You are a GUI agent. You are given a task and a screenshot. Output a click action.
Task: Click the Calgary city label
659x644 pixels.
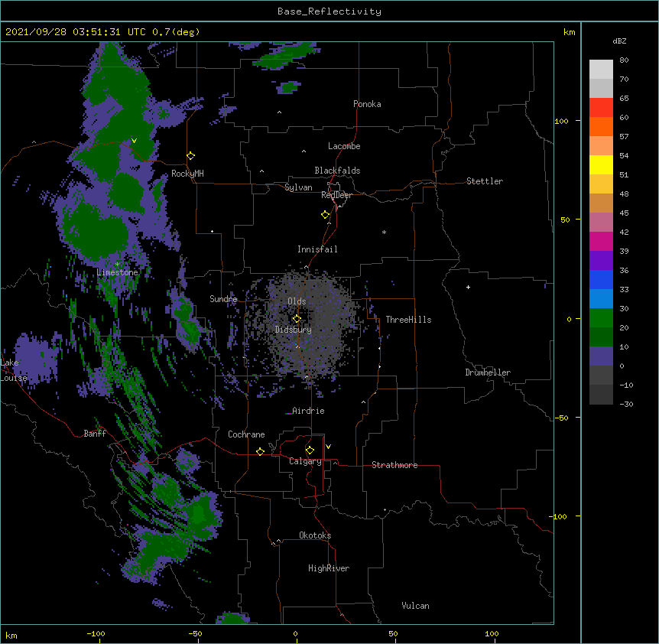[x=305, y=461]
